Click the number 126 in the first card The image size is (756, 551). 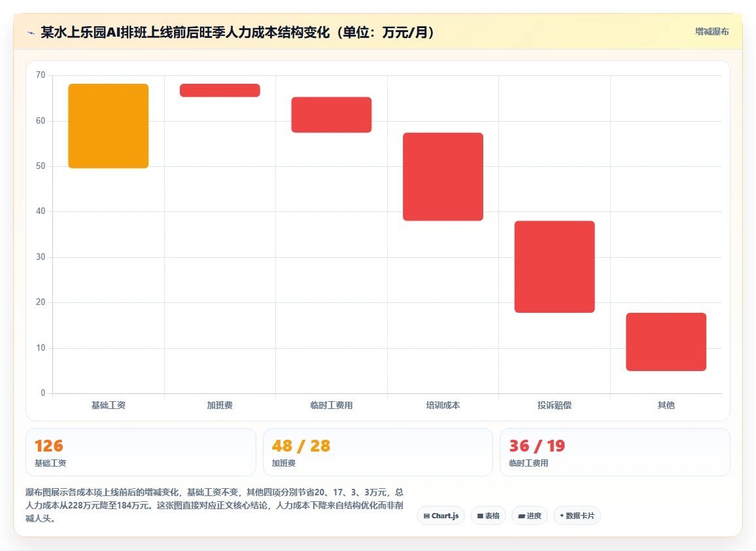(48, 446)
